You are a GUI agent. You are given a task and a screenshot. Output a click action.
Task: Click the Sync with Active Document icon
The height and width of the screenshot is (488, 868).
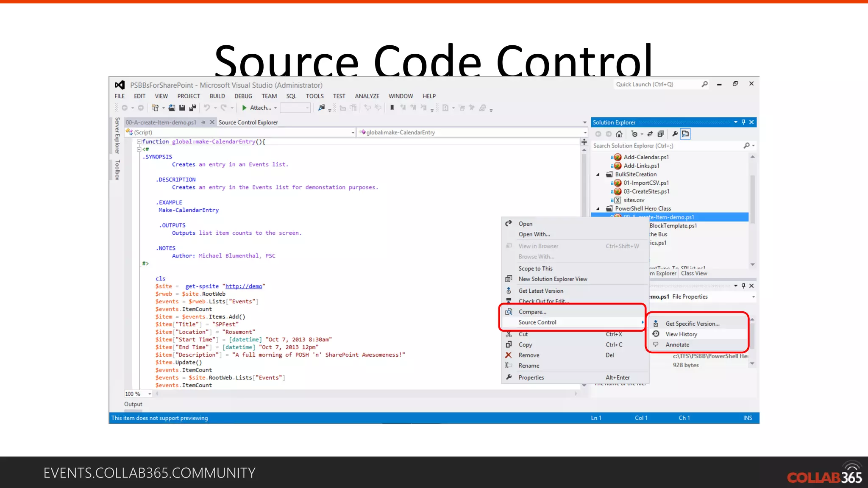tap(650, 134)
